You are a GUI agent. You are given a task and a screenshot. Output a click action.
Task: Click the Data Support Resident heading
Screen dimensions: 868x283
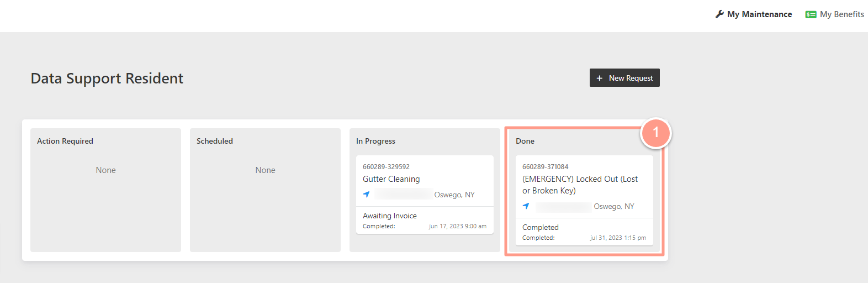(x=107, y=78)
